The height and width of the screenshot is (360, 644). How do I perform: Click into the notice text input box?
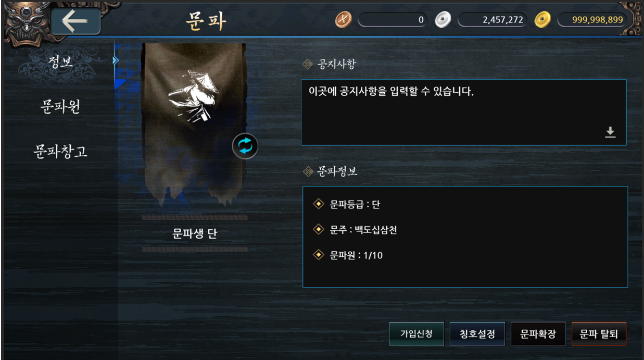tap(463, 112)
